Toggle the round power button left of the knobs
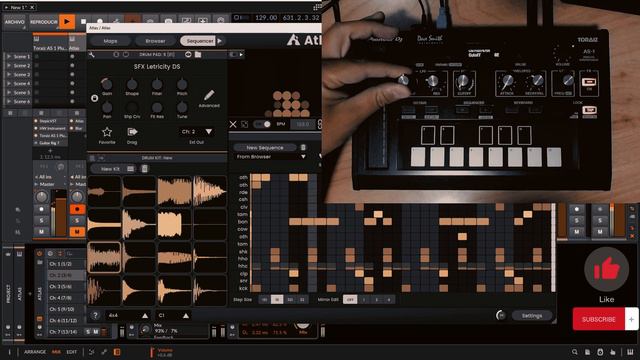 point(95,98)
